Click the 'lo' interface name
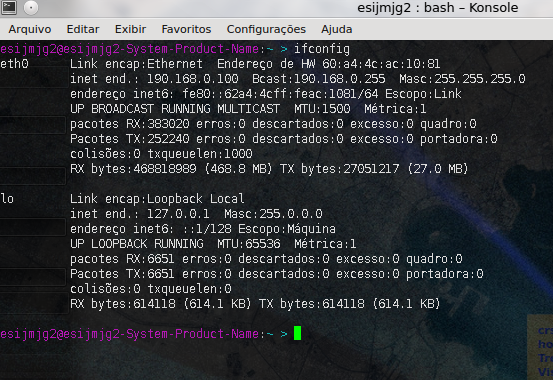The image size is (553, 380). pos(7,199)
